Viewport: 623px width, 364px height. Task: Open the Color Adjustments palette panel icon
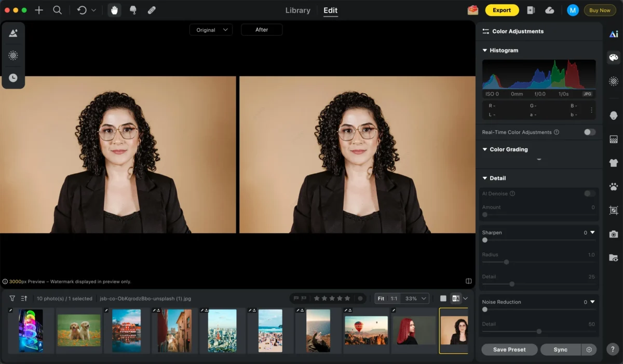pos(613,58)
